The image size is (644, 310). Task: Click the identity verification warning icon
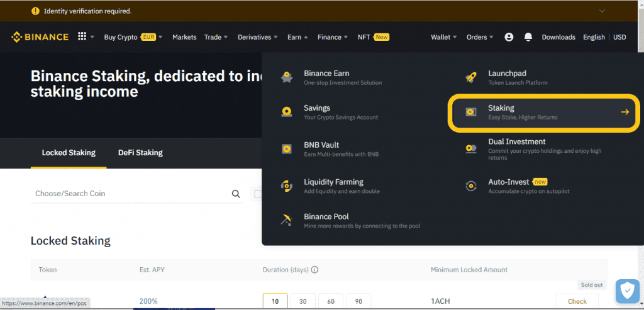click(x=35, y=11)
